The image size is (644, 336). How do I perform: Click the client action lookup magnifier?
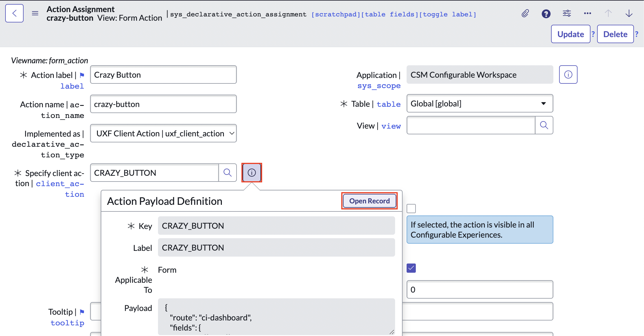(x=227, y=173)
